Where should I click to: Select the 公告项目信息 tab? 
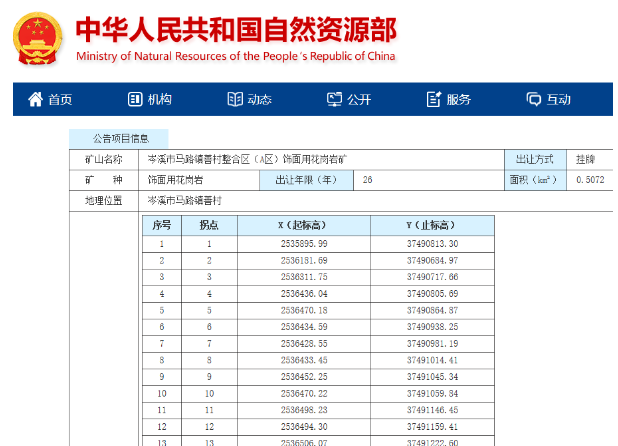(119, 139)
